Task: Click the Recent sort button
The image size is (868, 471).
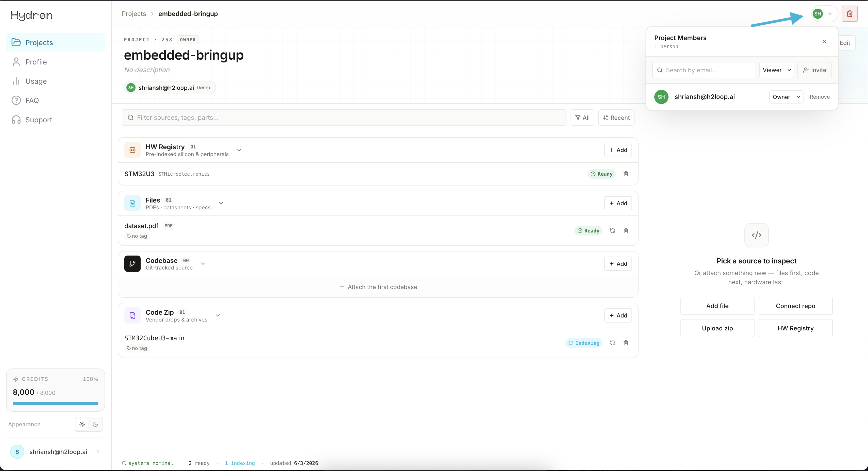Action: (616, 117)
